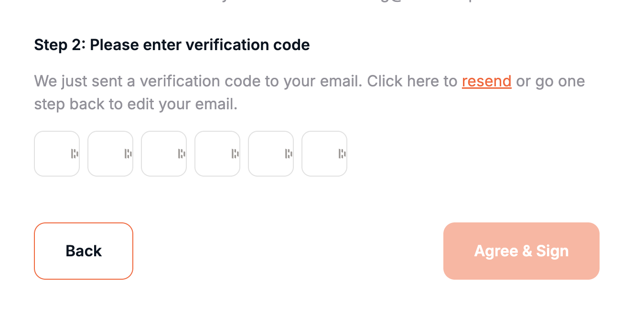Click the resend link

pyautogui.click(x=486, y=81)
